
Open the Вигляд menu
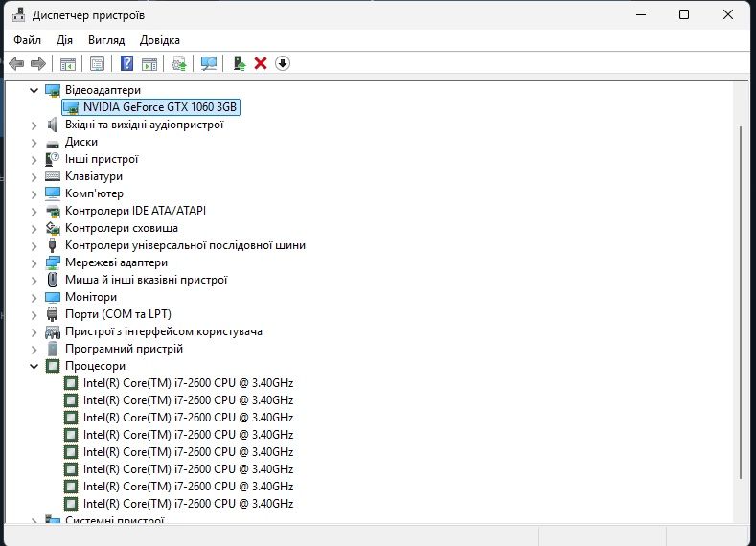[x=106, y=40]
